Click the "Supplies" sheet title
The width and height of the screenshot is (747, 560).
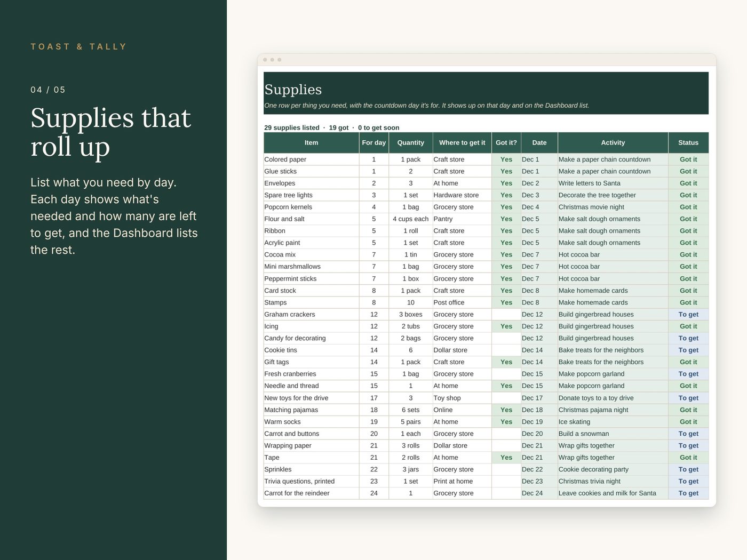(293, 90)
